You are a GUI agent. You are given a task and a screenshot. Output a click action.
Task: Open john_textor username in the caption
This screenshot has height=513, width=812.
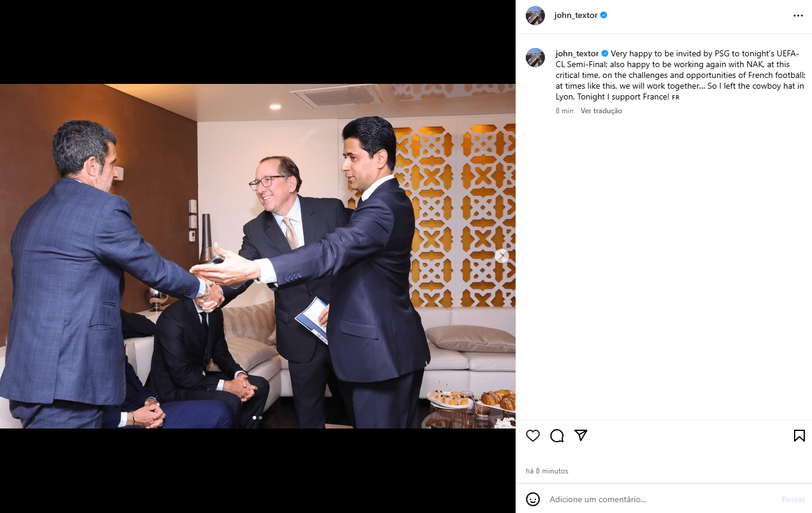tap(577, 53)
